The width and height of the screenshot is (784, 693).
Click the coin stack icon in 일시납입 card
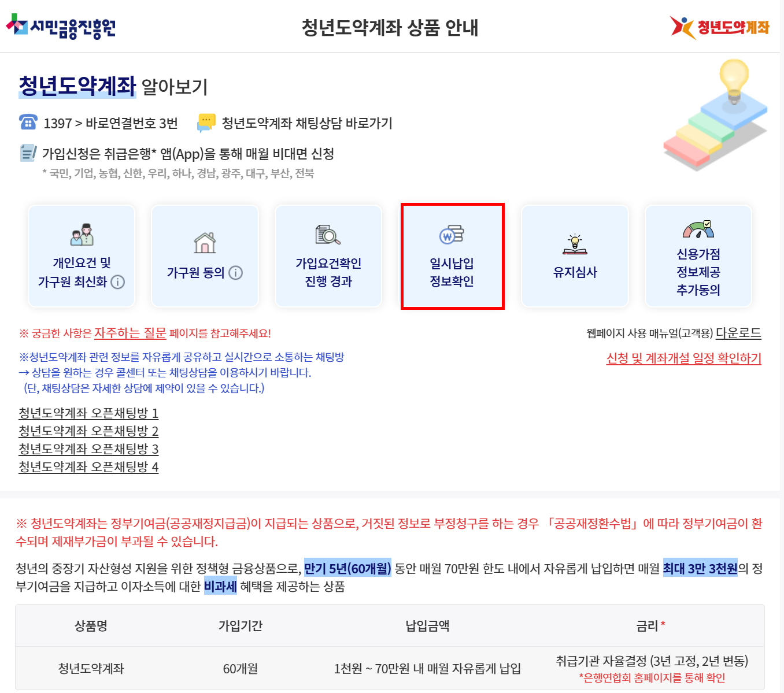click(x=452, y=235)
